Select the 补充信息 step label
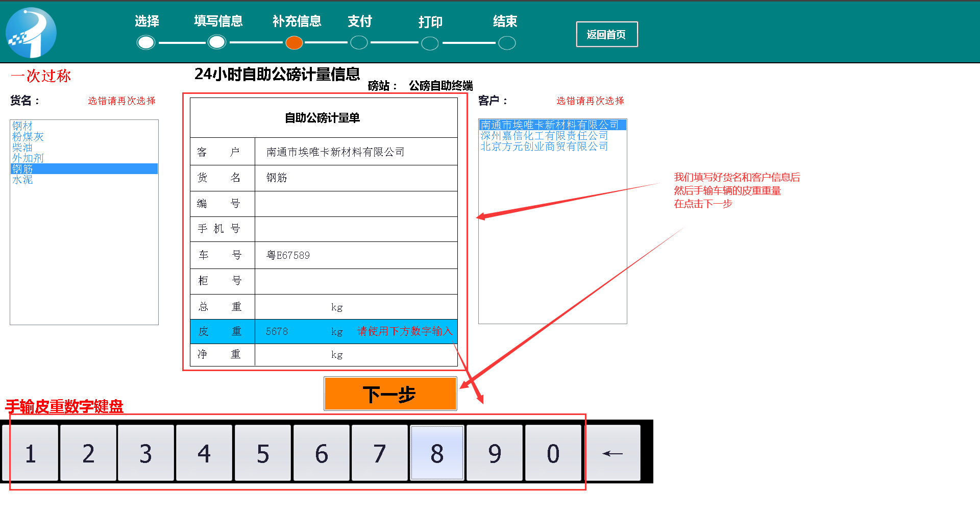The height and width of the screenshot is (513, 980). click(297, 21)
